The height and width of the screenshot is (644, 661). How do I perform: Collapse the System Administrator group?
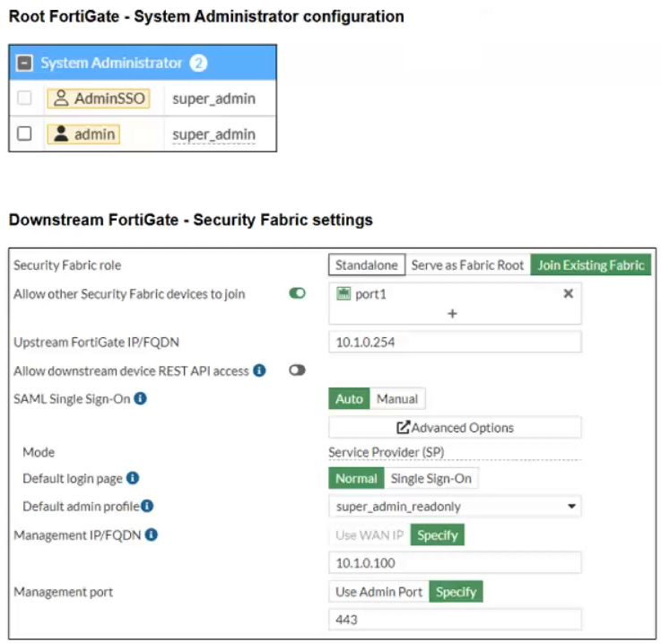point(24,63)
